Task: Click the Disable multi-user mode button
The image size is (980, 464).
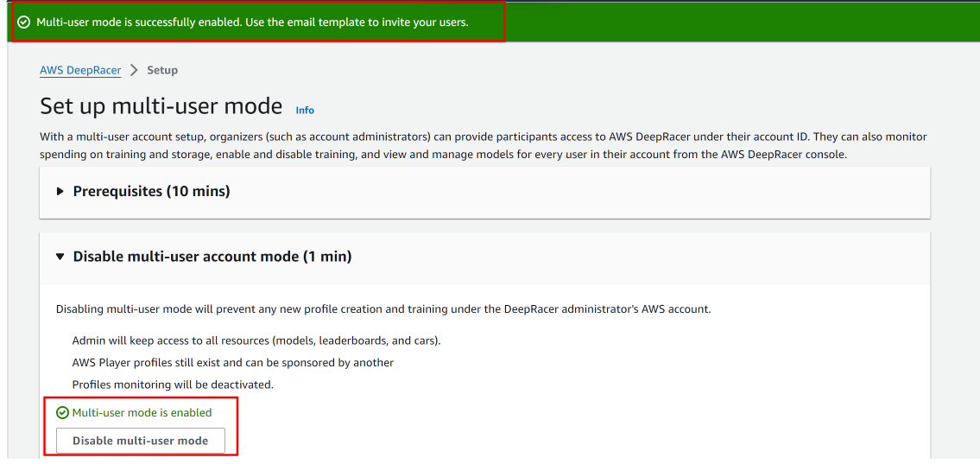Action: pyautogui.click(x=140, y=440)
